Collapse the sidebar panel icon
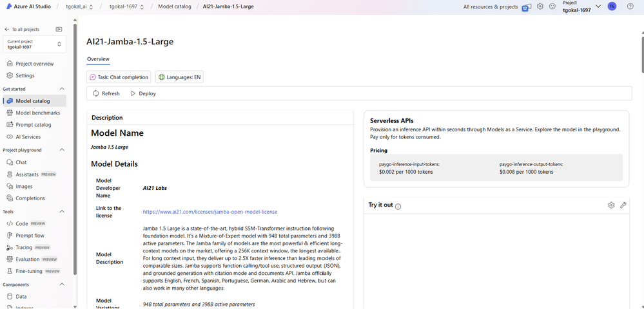Screen dimensions: 644x309 (59, 29)
